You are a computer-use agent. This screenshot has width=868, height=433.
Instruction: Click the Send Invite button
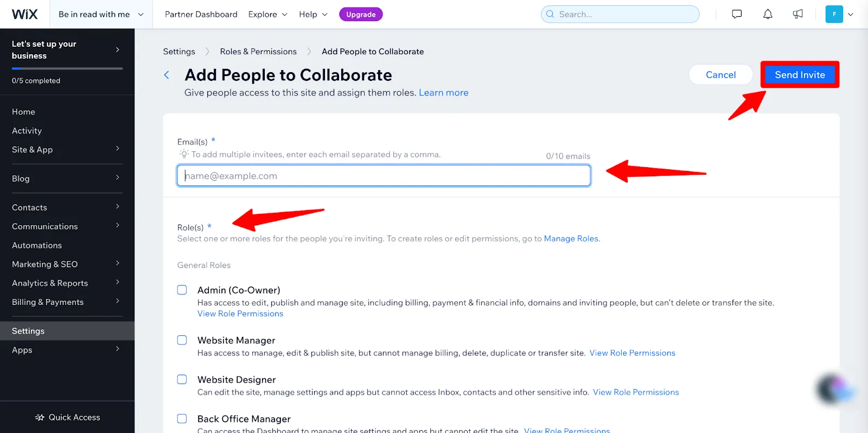tap(799, 75)
